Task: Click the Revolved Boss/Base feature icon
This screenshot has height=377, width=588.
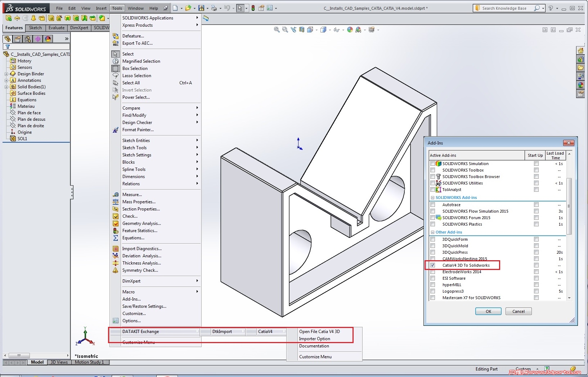Action: click(x=17, y=18)
